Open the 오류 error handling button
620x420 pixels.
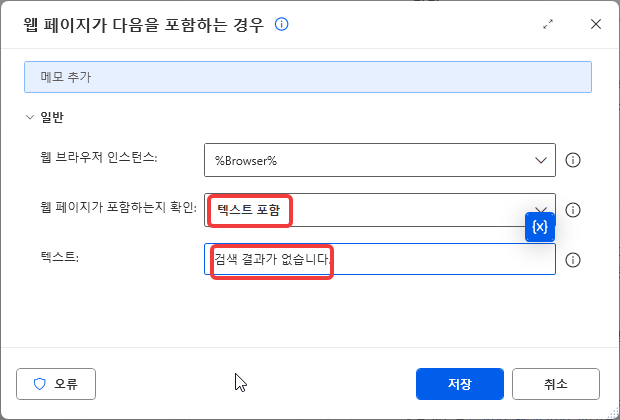tap(56, 384)
